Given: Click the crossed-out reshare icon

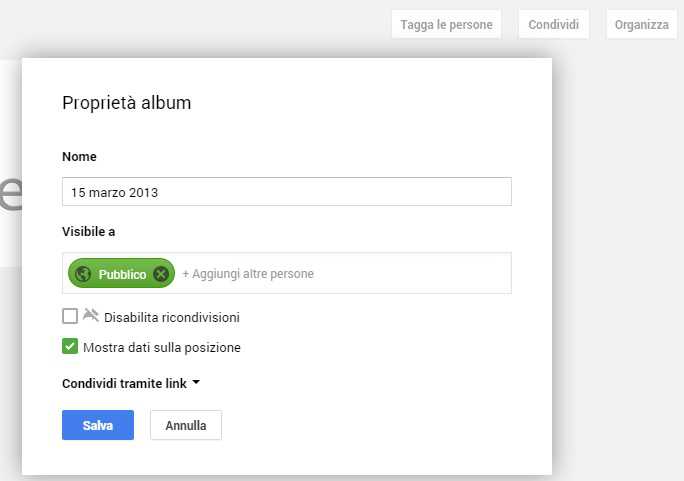Looking at the screenshot, I should click(x=91, y=315).
